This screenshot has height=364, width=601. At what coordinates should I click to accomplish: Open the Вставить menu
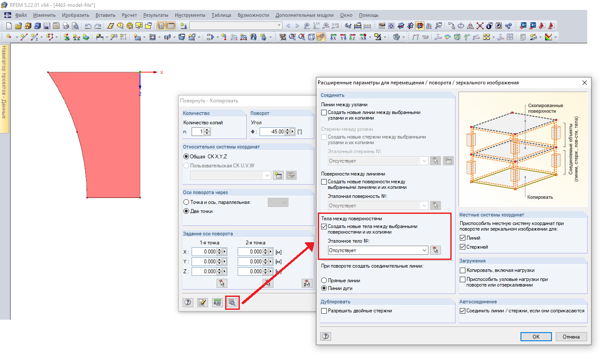click(x=105, y=15)
